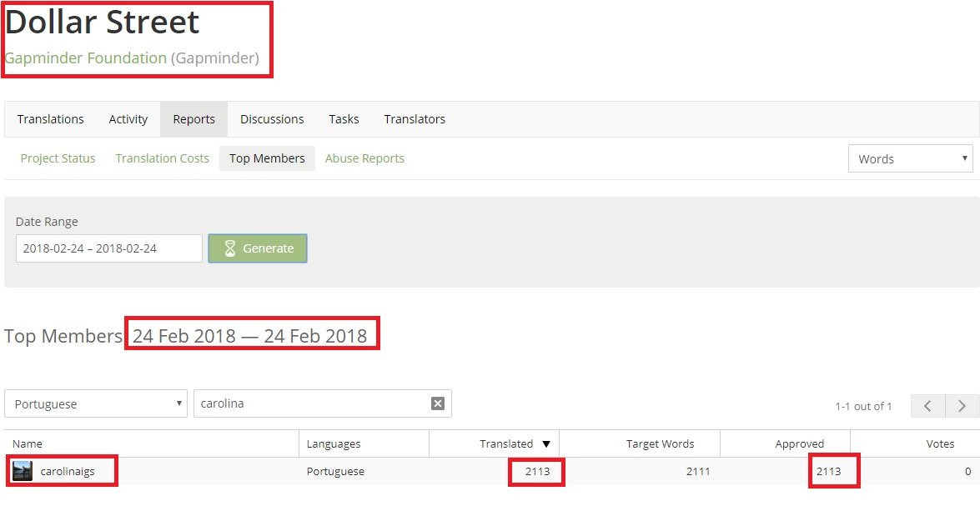Sort by Translated descending arrow
Viewport: 980px width, 511px height.
coord(546,444)
